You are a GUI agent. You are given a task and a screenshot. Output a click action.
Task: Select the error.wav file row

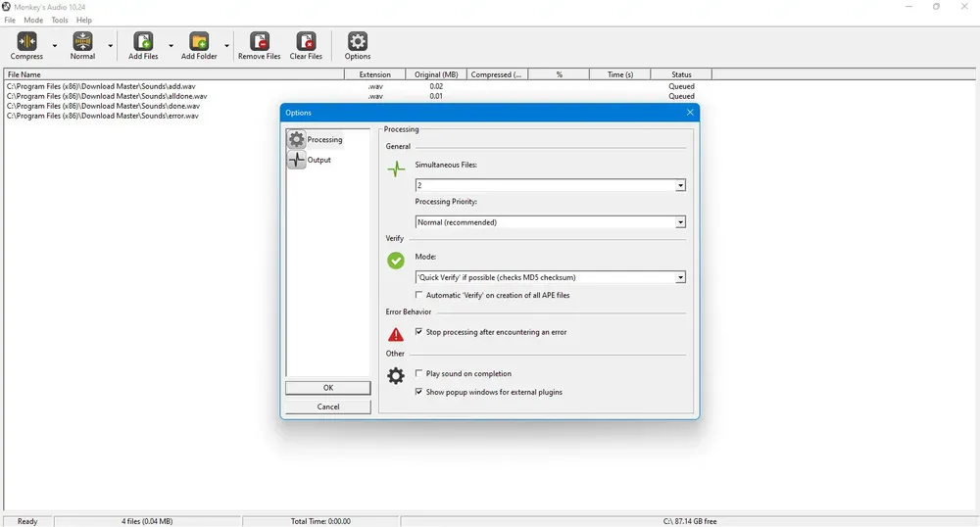(103, 116)
